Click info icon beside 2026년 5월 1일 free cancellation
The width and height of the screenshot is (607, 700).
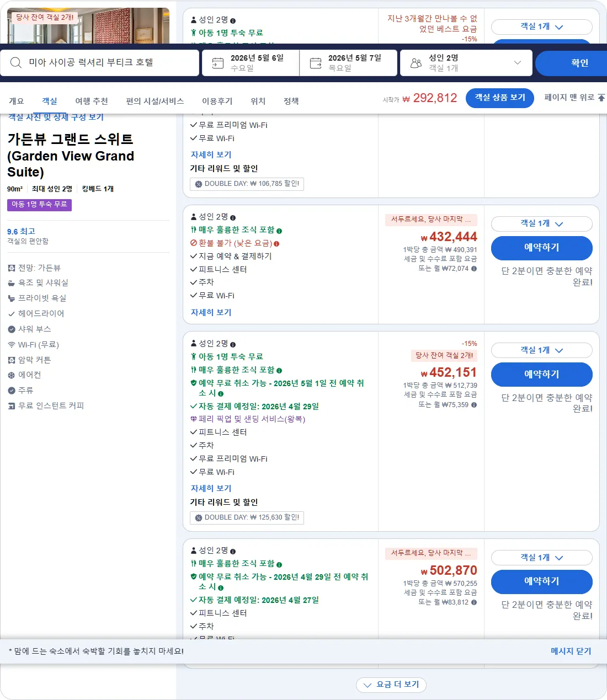pyautogui.click(x=221, y=394)
